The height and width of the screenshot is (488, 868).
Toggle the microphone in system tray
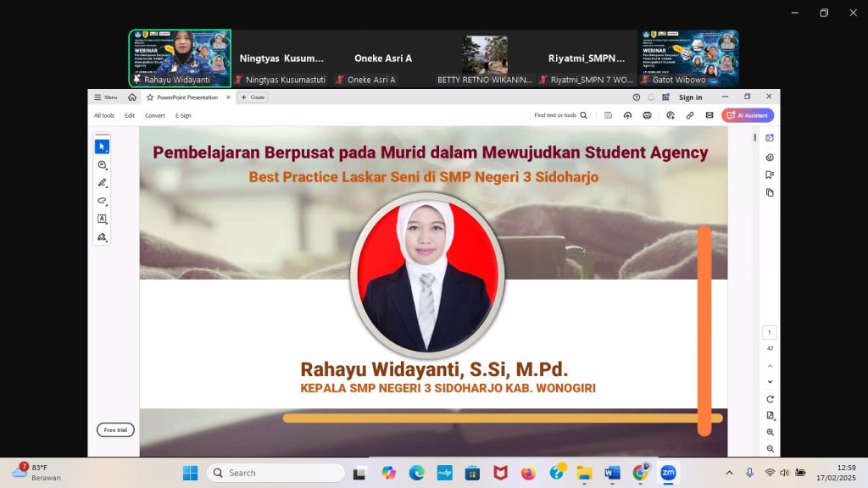749,473
